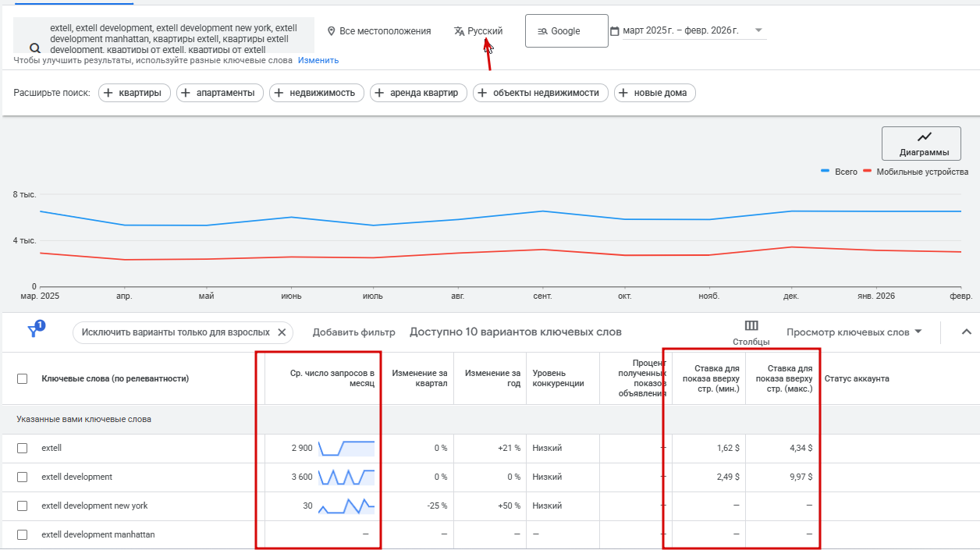Add объекты недвижимости to the search
The height and width of the screenshot is (550, 980).
tap(541, 93)
